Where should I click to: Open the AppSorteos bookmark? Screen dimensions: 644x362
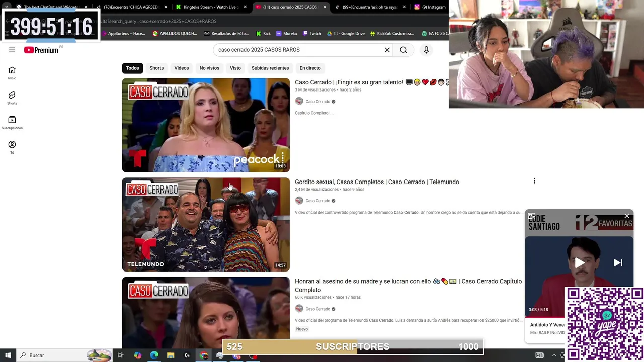pos(123,33)
